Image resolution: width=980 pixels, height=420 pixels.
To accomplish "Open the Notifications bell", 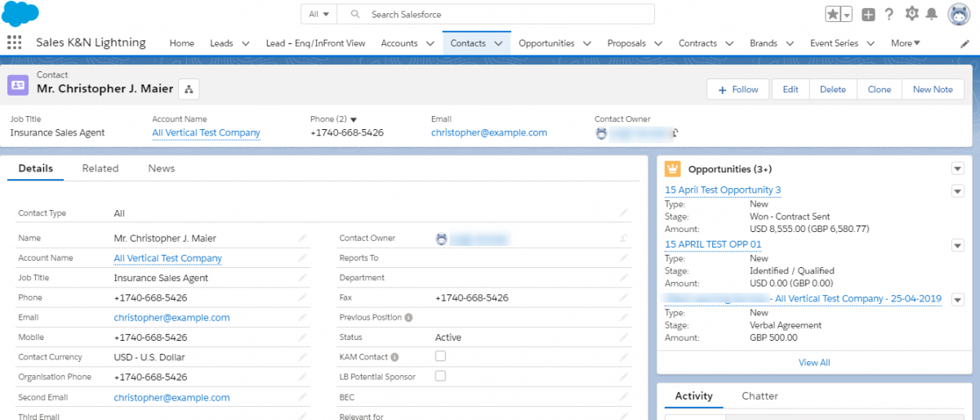I will click(931, 14).
